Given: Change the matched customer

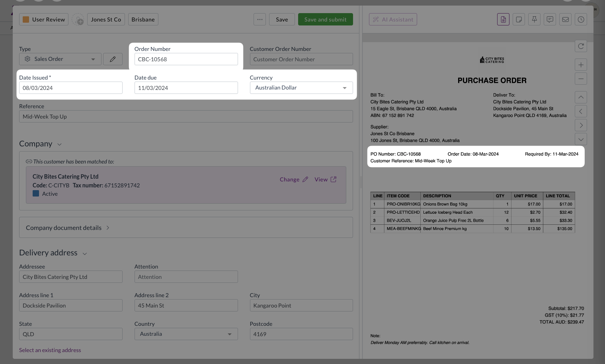Looking at the screenshot, I should click(294, 179).
